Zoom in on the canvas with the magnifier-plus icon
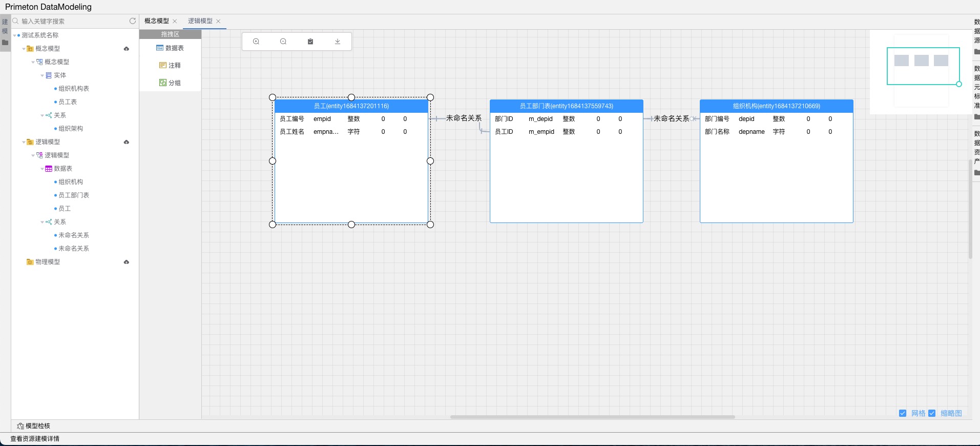 (x=256, y=42)
